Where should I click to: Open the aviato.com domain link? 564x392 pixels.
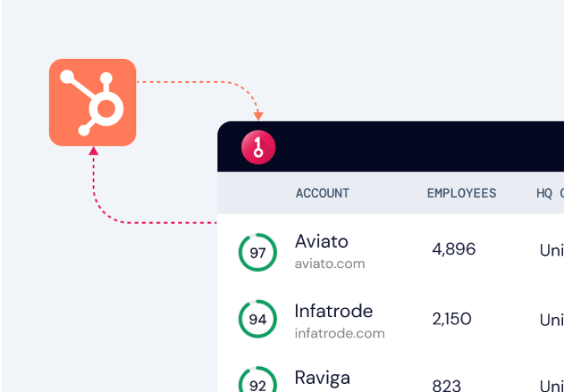pos(330,263)
